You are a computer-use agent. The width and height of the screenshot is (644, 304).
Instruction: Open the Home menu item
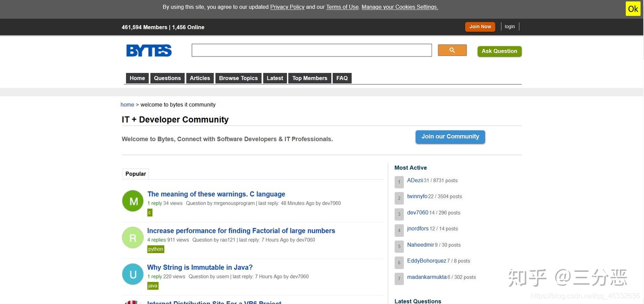(137, 78)
